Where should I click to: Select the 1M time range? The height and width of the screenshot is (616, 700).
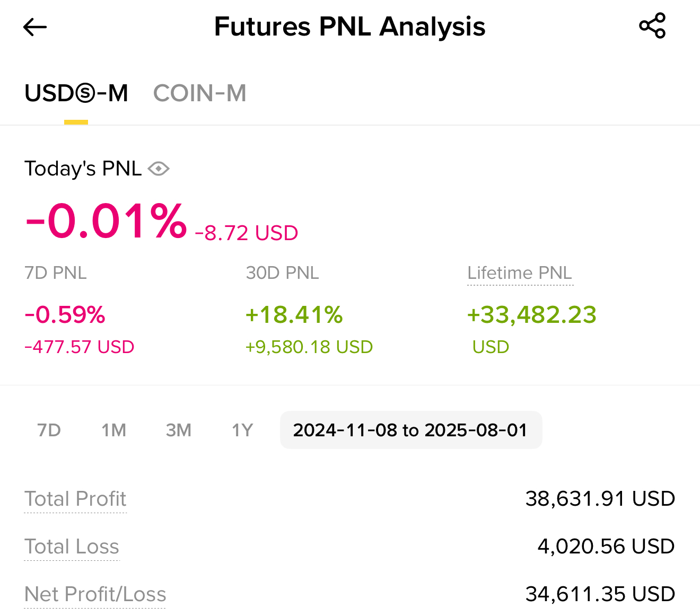[x=114, y=430]
